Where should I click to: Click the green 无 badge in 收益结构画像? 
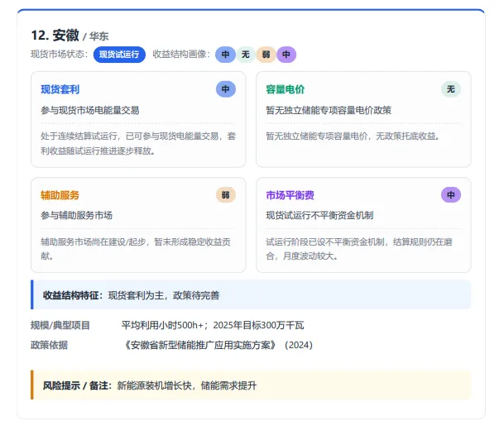pyautogui.click(x=246, y=55)
